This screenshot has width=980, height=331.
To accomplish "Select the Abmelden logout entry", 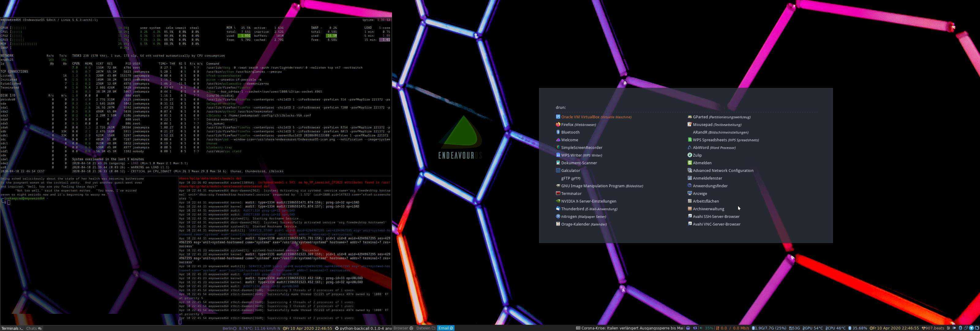I will tap(699, 163).
